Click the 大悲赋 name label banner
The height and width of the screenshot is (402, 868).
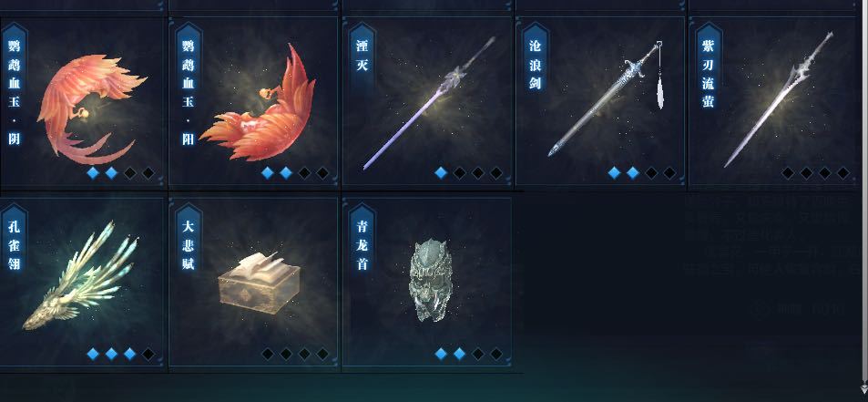tap(189, 243)
